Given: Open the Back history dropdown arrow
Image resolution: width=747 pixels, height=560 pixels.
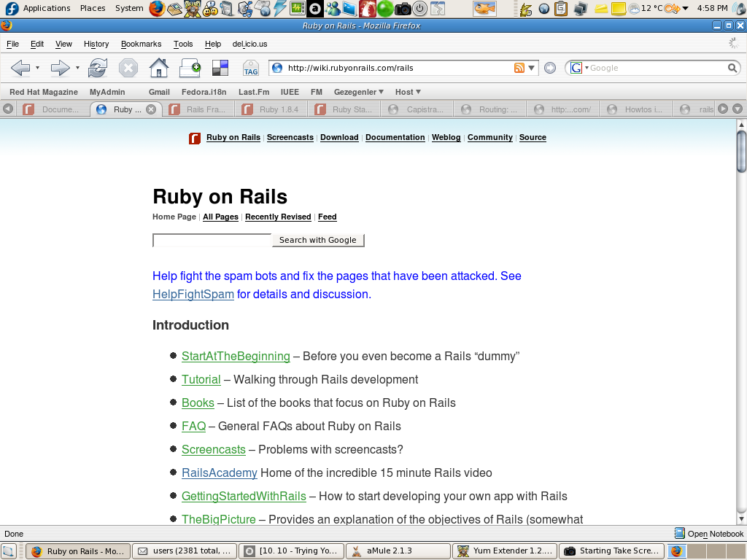Looking at the screenshot, I should 38,68.
